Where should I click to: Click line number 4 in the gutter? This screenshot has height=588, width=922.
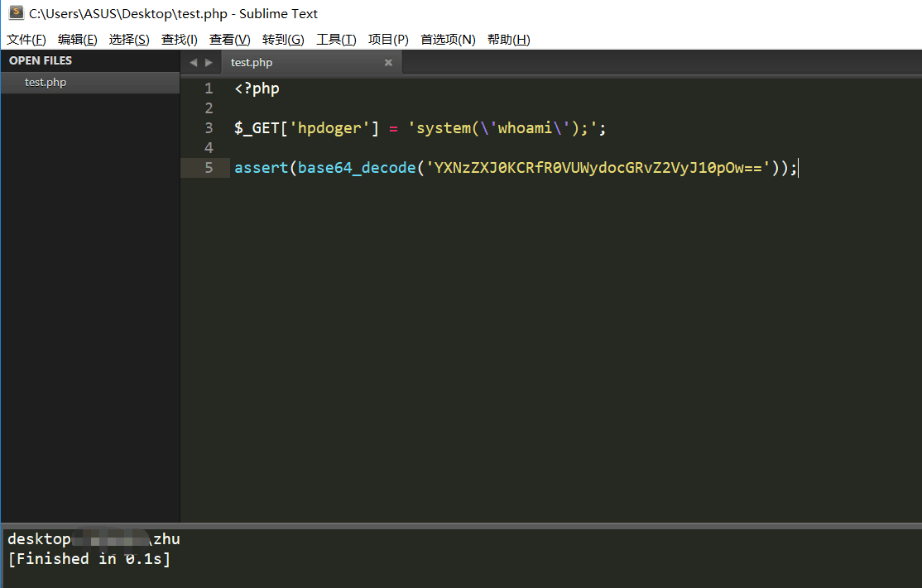[x=209, y=148]
